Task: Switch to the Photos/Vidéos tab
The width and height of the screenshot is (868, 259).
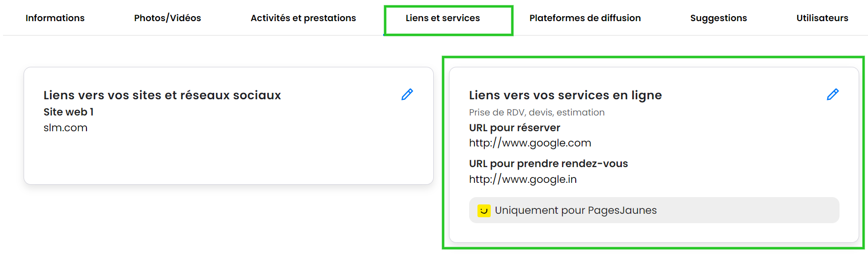Action: pos(168,18)
